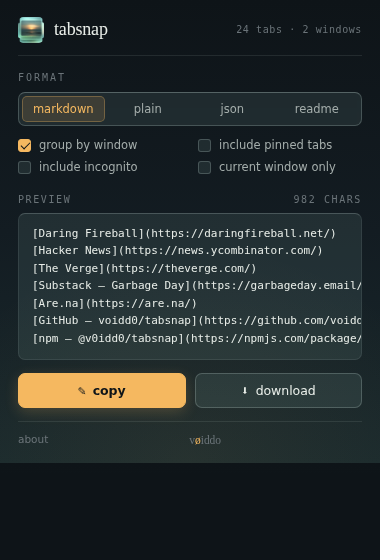
Task: Select the markdown format tab
Action: pyautogui.click(x=64, y=109)
